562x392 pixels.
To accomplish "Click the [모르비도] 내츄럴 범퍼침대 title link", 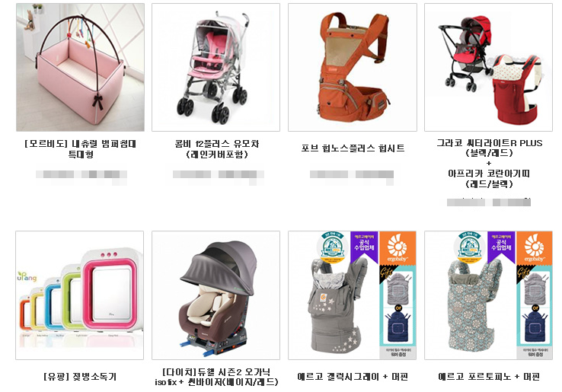I will (x=81, y=149).
